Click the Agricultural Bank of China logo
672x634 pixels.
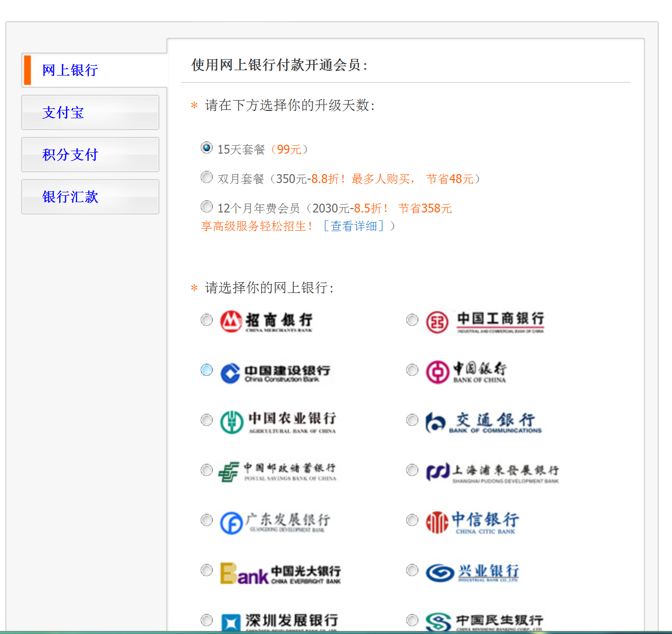click(278, 423)
